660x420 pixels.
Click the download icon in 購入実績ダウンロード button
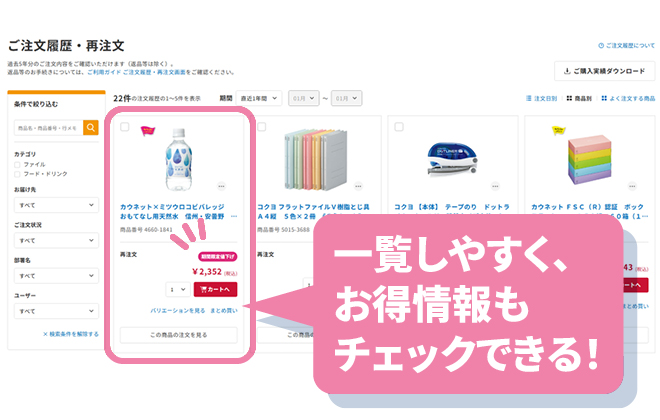coord(568,72)
